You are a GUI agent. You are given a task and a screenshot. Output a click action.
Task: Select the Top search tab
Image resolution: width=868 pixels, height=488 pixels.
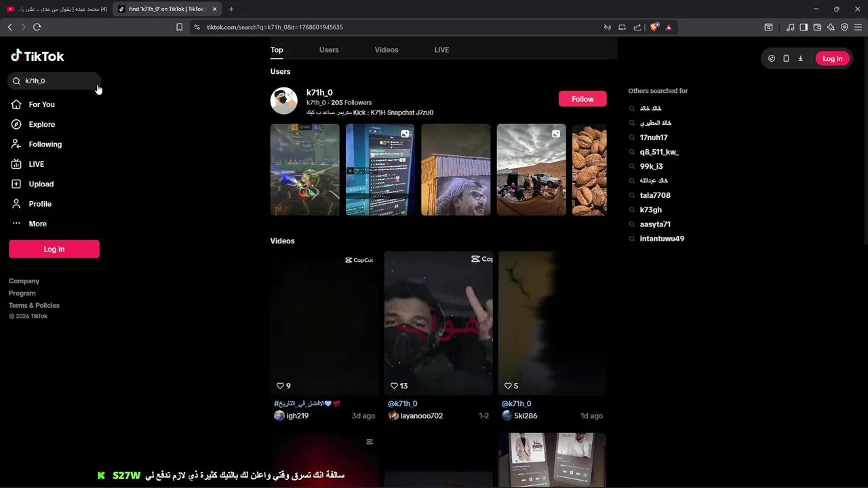[x=277, y=49]
